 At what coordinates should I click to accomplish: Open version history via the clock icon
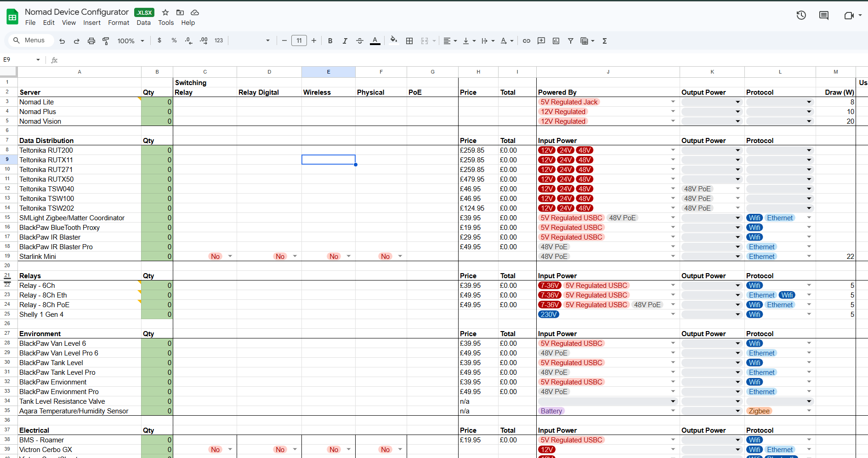801,15
